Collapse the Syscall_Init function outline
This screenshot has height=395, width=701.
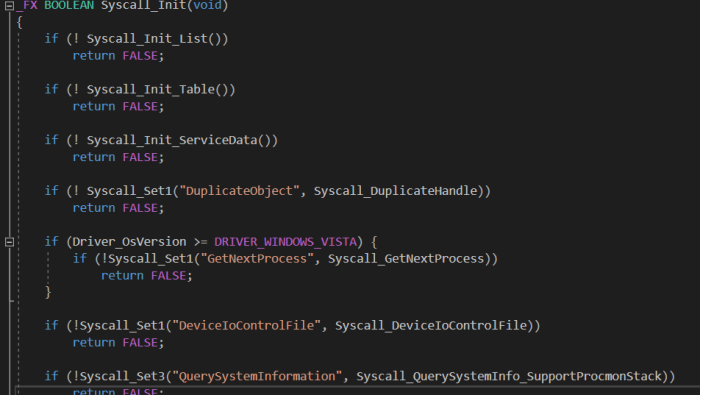click(9, 6)
